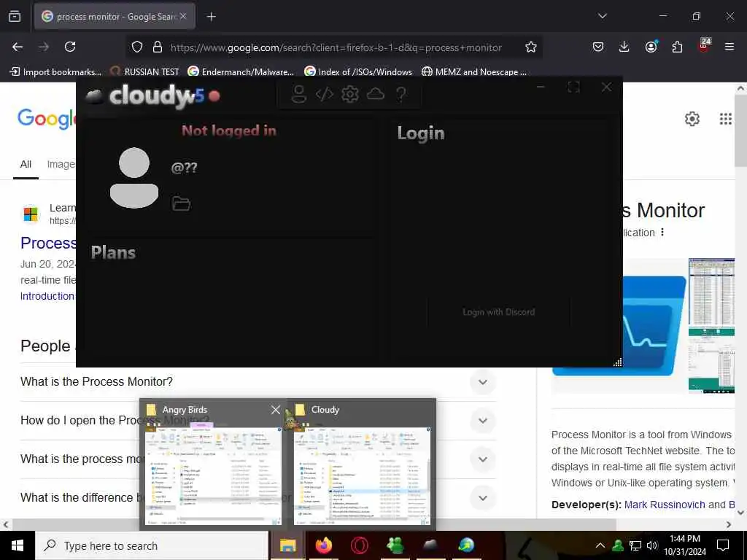Open Firefox downloads panel
Screen dimensions: 747x560
(624, 47)
